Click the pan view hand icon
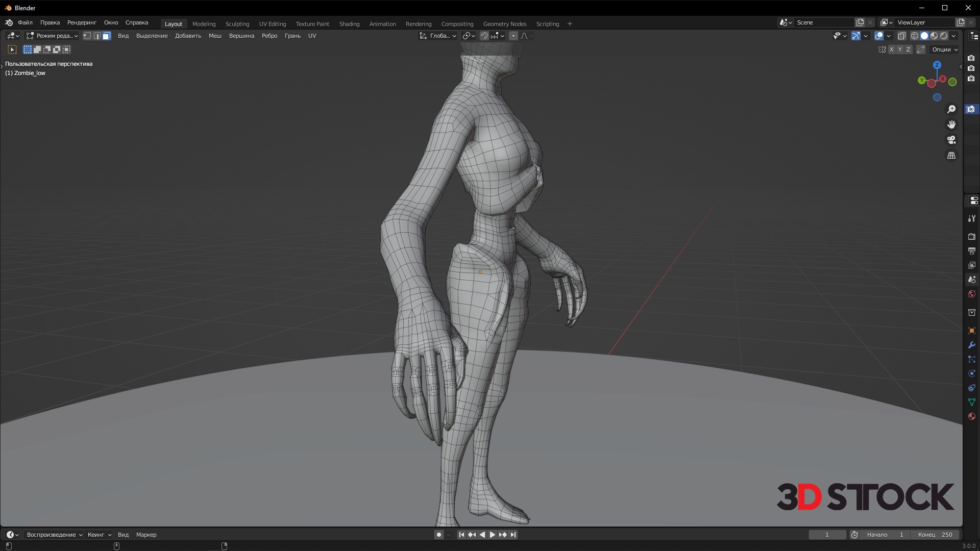This screenshot has height=551, width=980. pyautogui.click(x=951, y=124)
